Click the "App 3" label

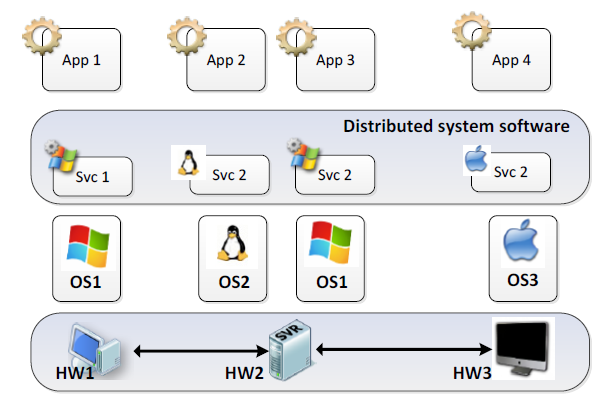tap(335, 60)
